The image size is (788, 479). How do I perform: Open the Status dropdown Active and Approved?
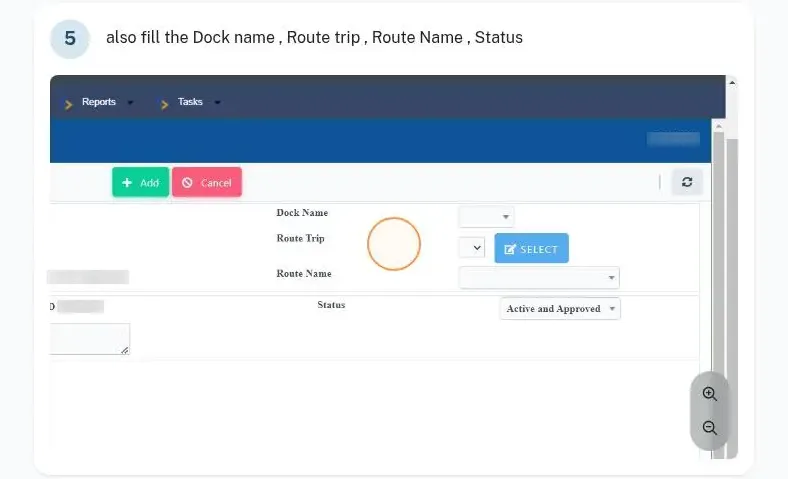[560, 309]
